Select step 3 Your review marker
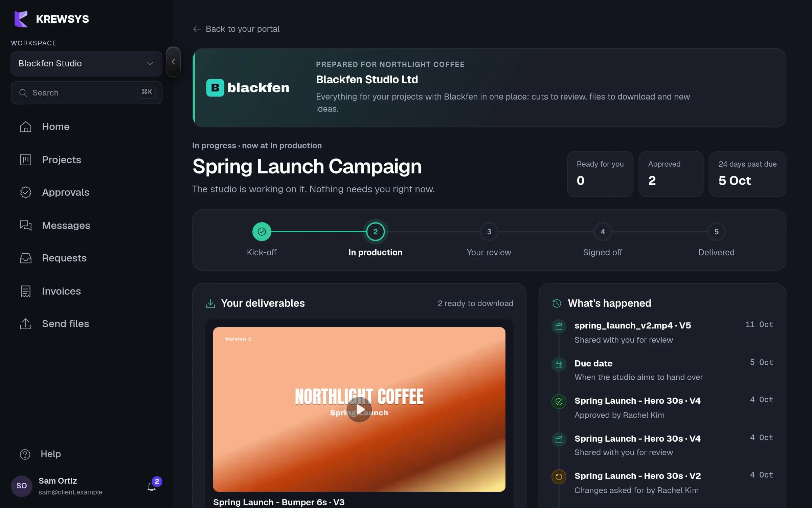The height and width of the screenshot is (508, 812). pyautogui.click(x=489, y=232)
